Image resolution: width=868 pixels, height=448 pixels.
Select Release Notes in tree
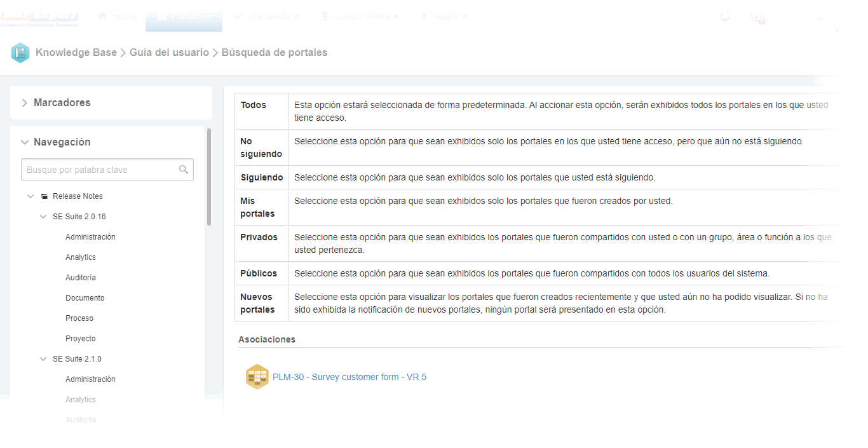(x=78, y=196)
